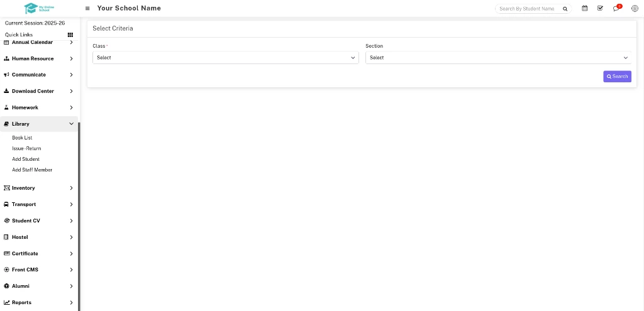This screenshot has width=644, height=311.
Task: Click the sidebar vertical scrollbar
Action: point(79,217)
